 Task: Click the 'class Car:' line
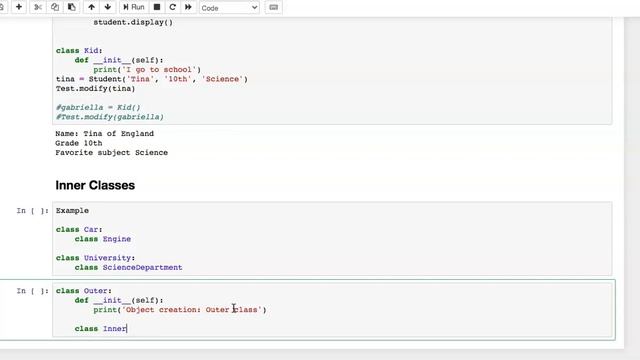(79, 229)
